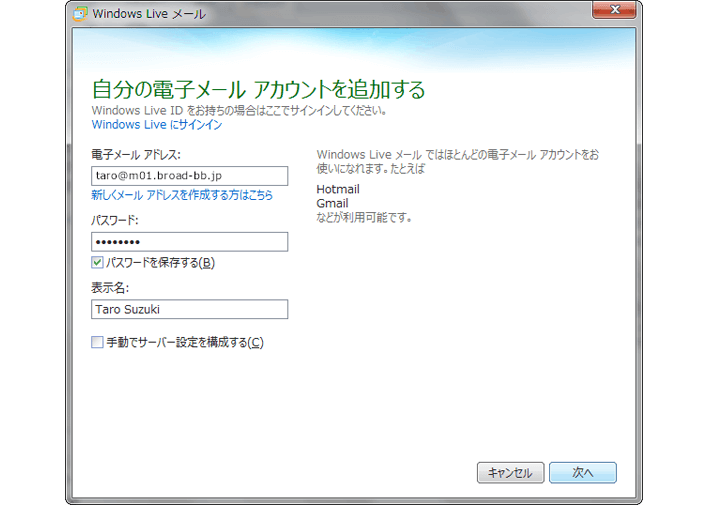Open the Windows Live にサインイン link
Viewport: 710px width, 505px height.
click(x=156, y=125)
